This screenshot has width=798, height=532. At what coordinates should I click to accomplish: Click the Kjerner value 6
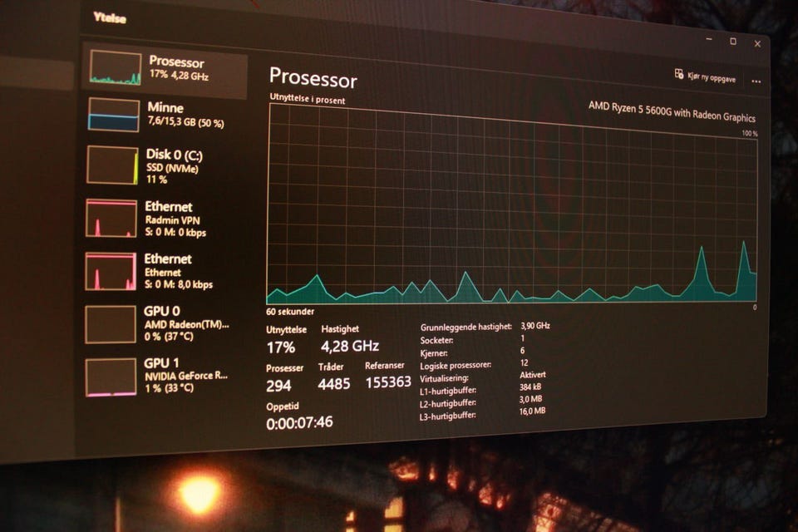[522, 350]
